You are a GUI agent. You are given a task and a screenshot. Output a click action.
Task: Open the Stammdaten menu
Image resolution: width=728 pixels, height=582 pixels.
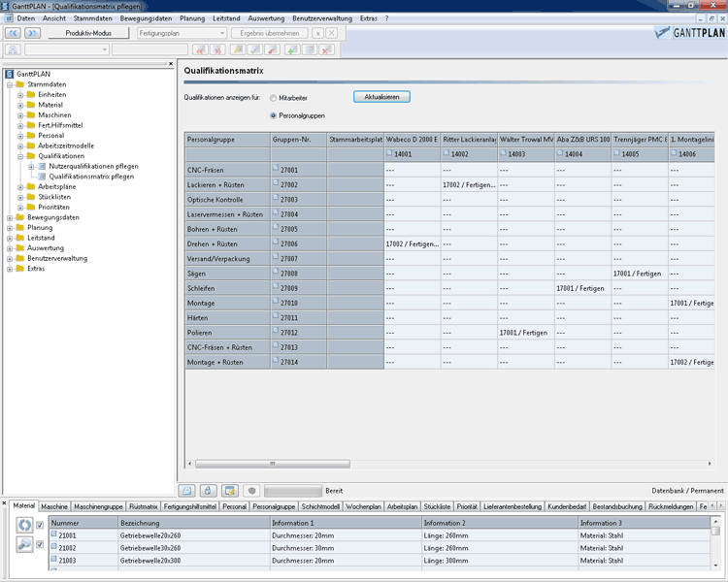[x=93, y=18]
